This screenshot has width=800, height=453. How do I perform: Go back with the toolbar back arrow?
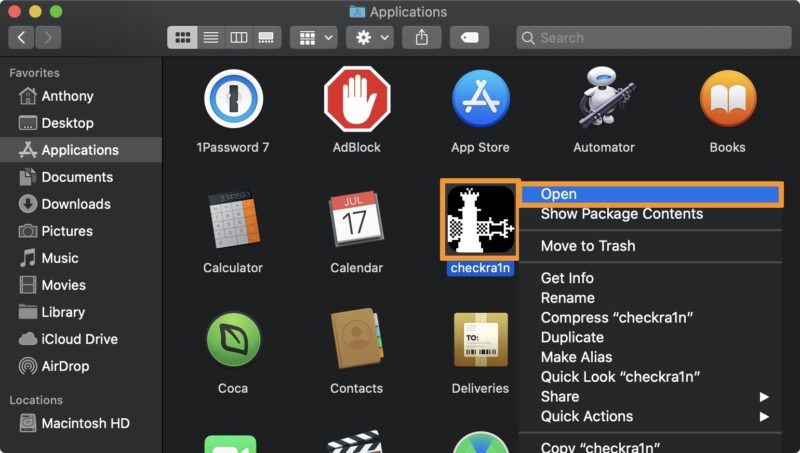[22, 38]
